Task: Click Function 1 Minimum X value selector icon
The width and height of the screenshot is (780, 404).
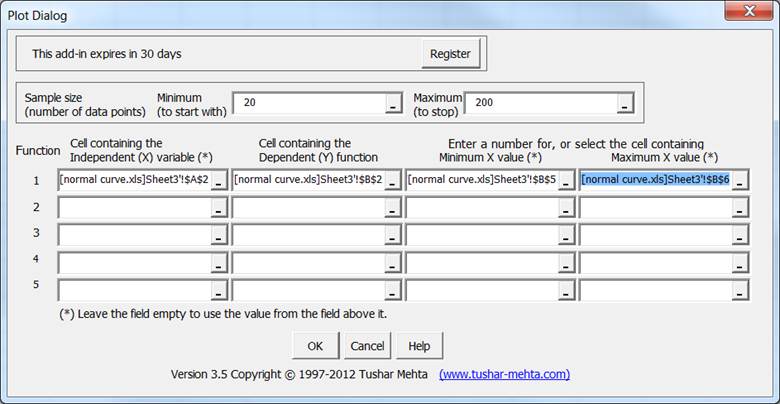Action: click(x=566, y=180)
